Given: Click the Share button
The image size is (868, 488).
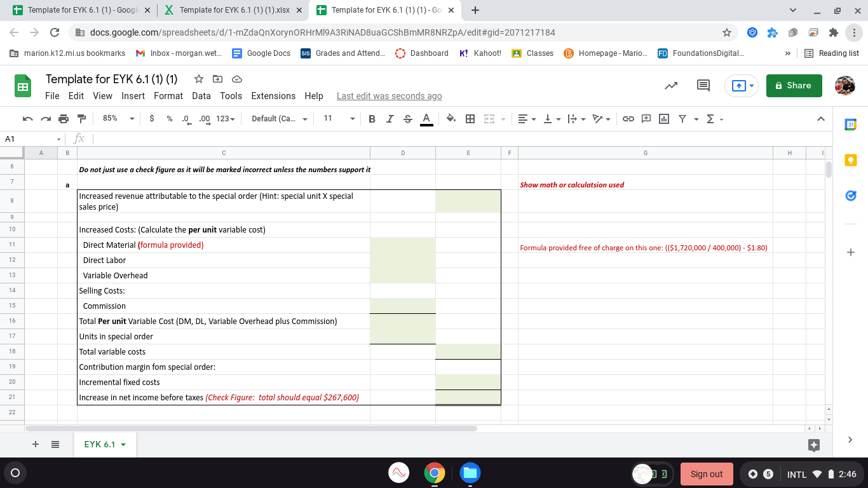Looking at the screenshot, I should click(794, 85).
